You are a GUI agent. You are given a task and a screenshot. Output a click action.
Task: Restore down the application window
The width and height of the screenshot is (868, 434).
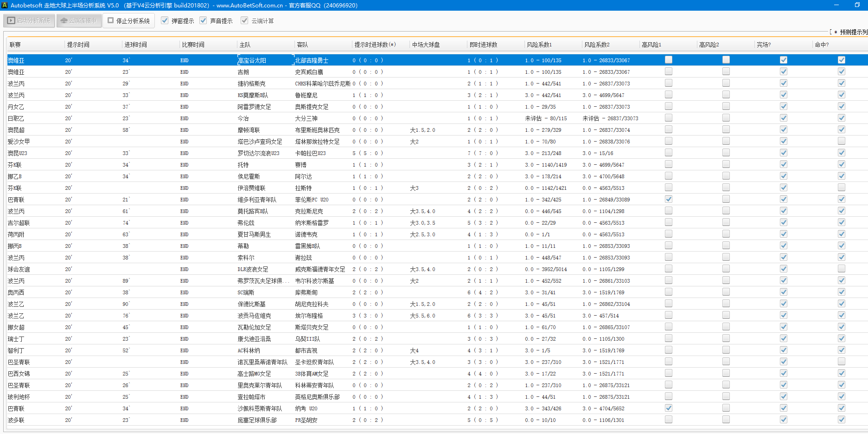coord(857,5)
